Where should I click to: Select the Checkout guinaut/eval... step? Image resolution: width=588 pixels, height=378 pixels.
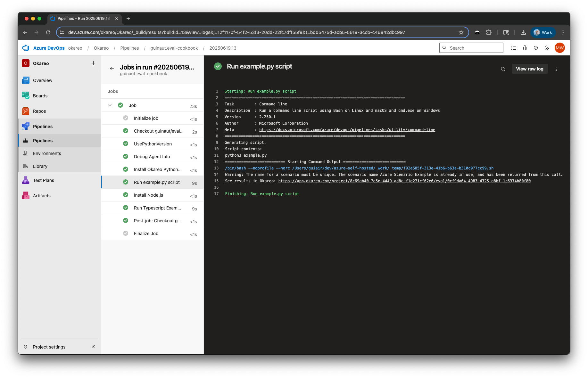coord(153,131)
